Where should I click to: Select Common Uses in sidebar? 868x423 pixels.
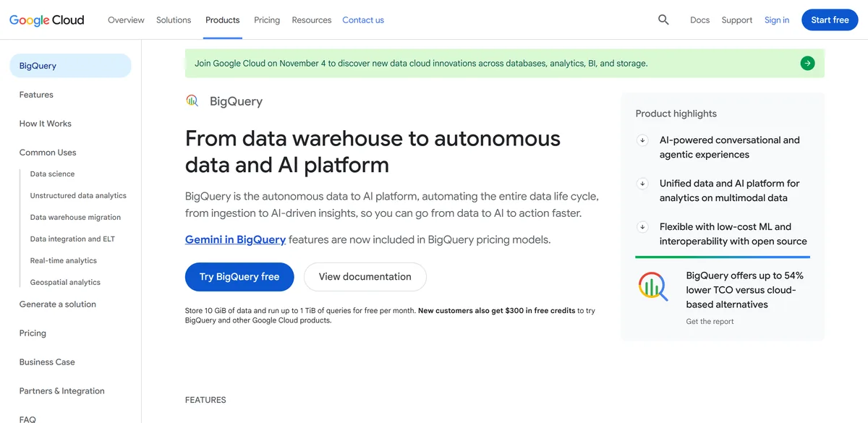(x=48, y=153)
